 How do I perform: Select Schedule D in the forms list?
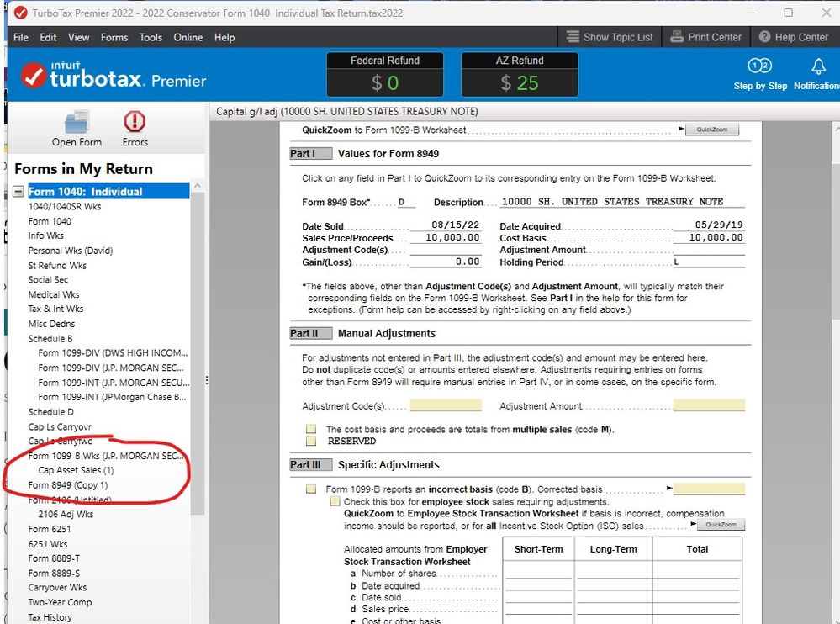[51, 412]
